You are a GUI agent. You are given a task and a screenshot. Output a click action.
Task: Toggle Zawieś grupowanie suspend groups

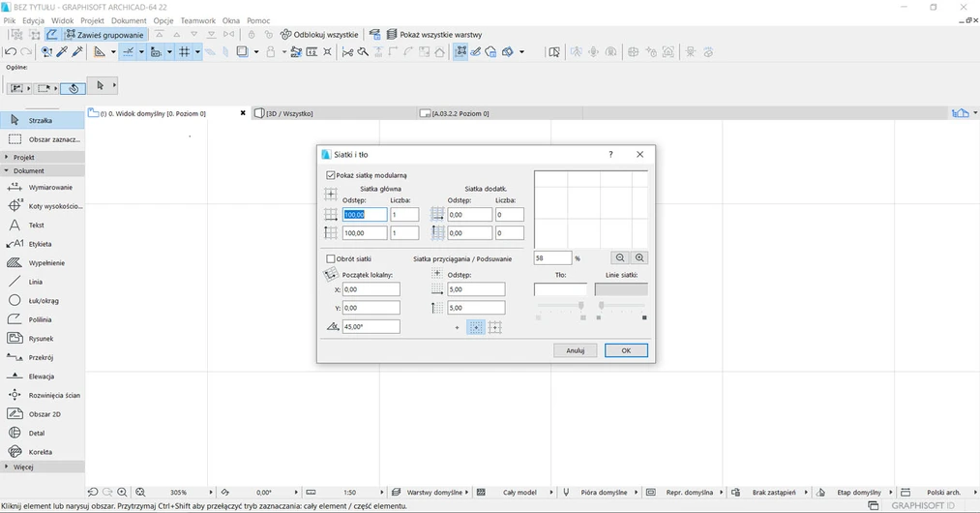(x=105, y=35)
